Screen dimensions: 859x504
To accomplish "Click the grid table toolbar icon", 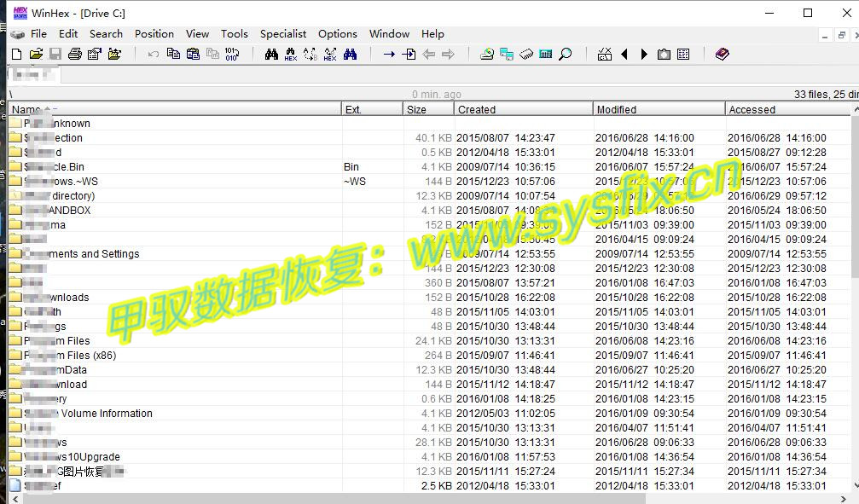I will tap(683, 54).
